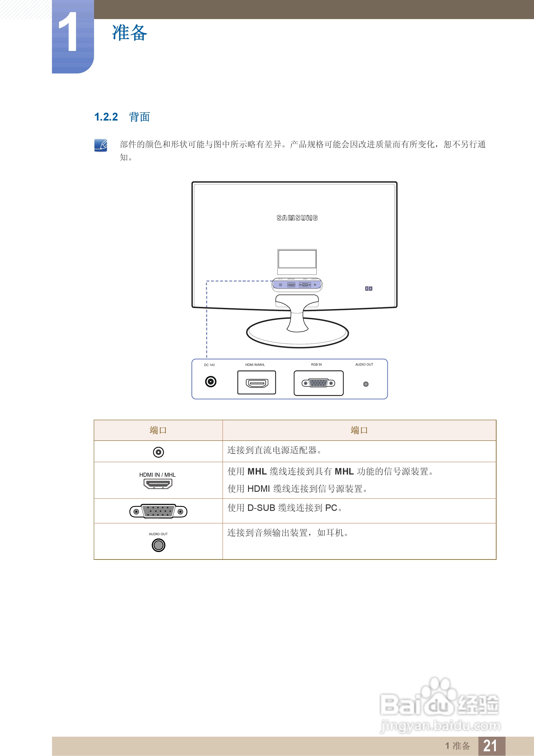Click the dual control buttons on monitor rear
Image resolution: width=534 pixels, height=756 pixels.
[369, 288]
